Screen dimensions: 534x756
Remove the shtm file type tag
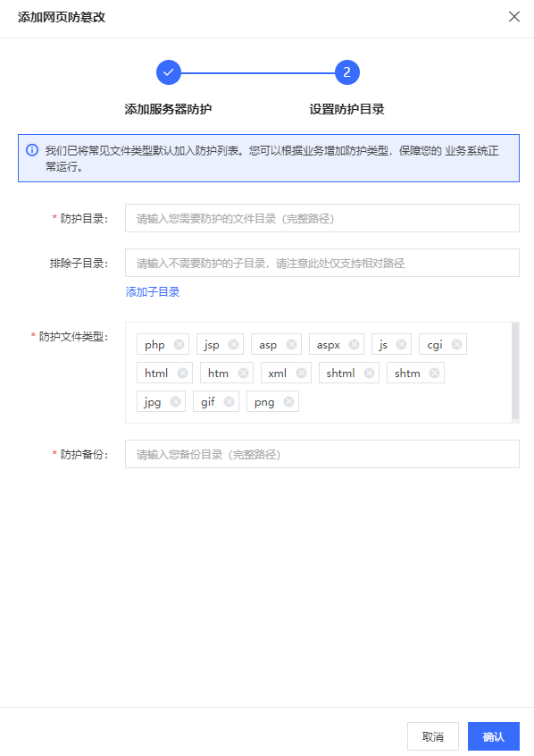[434, 373]
